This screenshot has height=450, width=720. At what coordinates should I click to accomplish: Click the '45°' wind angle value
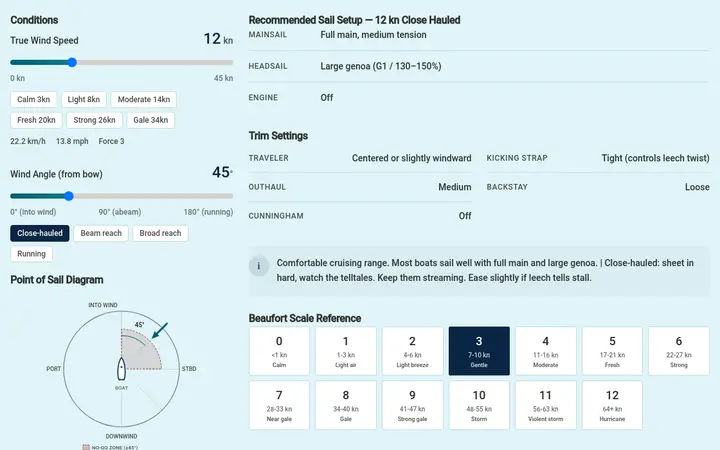pyautogui.click(x=222, y=173)
